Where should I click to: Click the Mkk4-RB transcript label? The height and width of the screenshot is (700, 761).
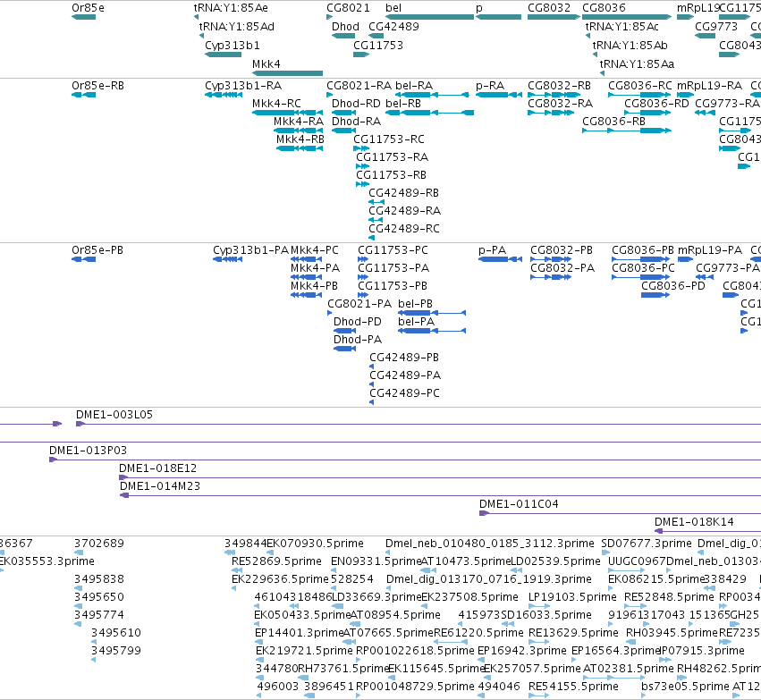pos(300,139)
